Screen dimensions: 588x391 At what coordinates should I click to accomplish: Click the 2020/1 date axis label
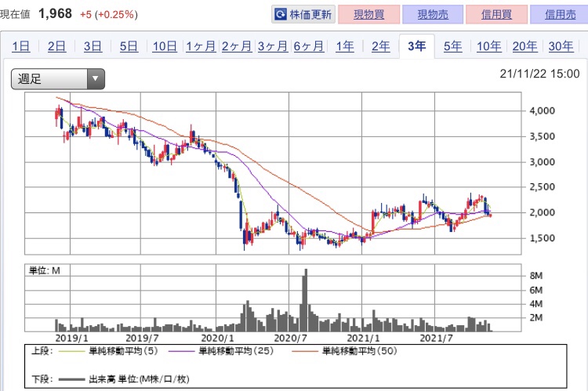217,339
